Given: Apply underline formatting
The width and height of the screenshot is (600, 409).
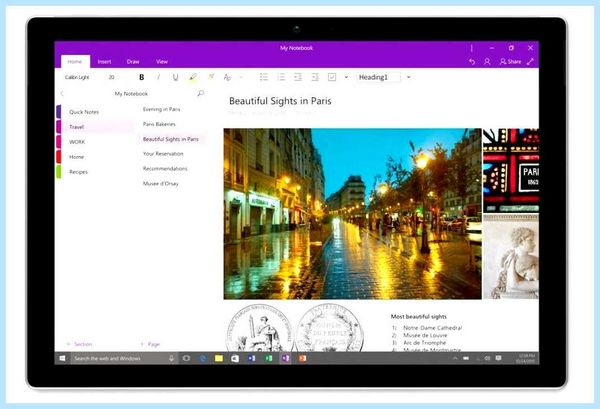Looking at the screenshot, I should point(175,77).
